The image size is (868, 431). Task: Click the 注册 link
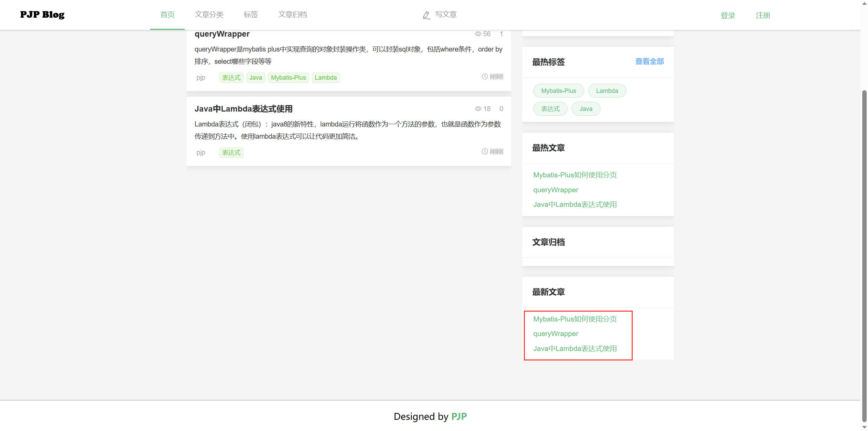point(763,16)
